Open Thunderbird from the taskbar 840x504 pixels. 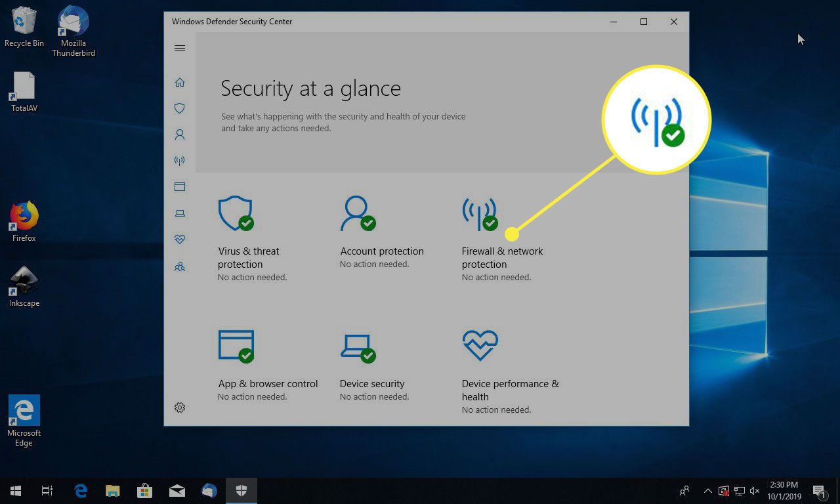coord(209,491)
